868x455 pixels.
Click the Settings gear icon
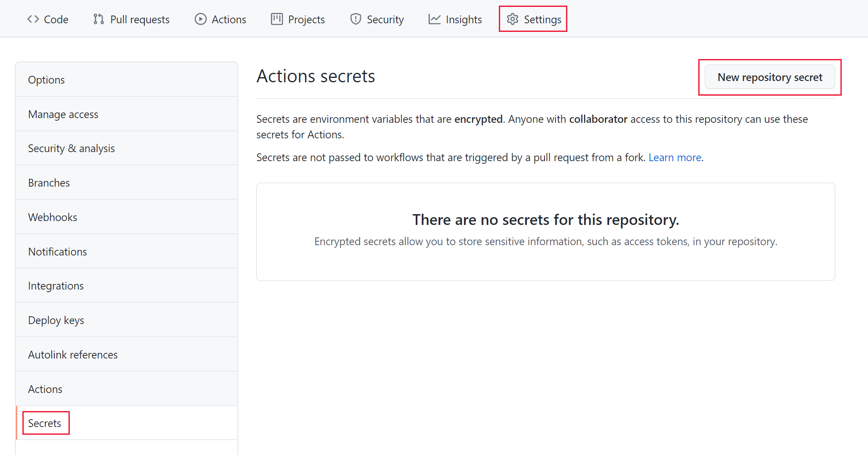(513, 19)
